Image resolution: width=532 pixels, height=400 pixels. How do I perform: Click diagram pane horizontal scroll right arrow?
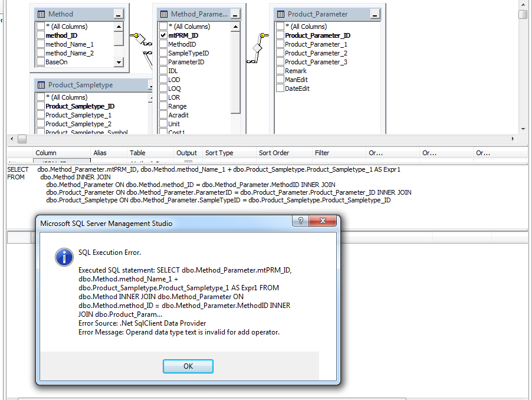tap(513, 139)
